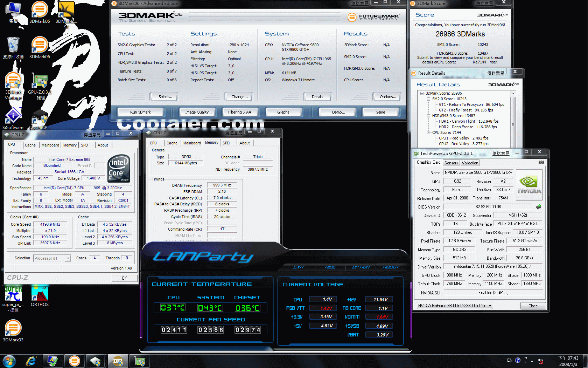This screenshot has width=588, height=368.
Task: Open the Graphs... button in 3DMark06
Action: click(x=285, y=112)
